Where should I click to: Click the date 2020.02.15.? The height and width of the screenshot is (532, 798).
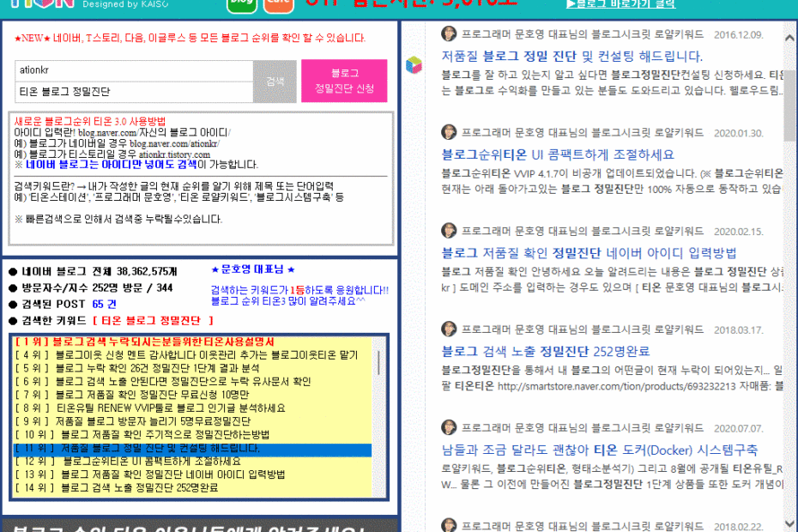click(739, 232)
